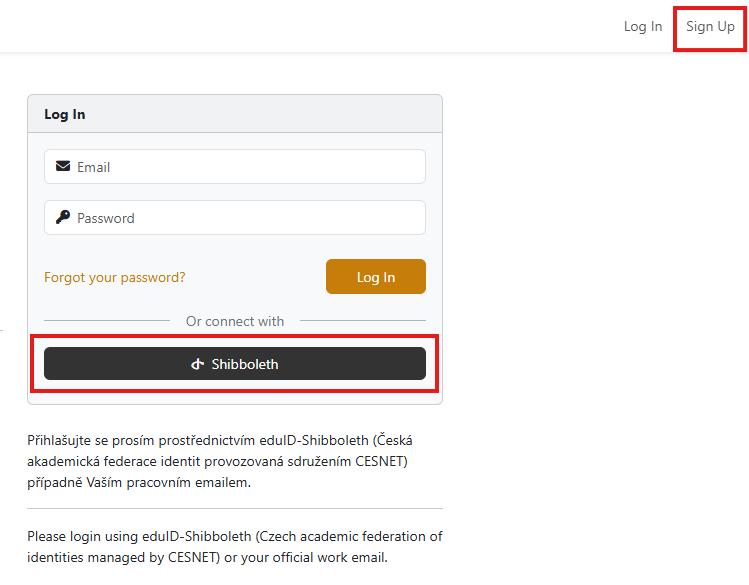Click the Shibboleth text label on button
The width and height of the screenshot is (749, 585).
[245, 364]
